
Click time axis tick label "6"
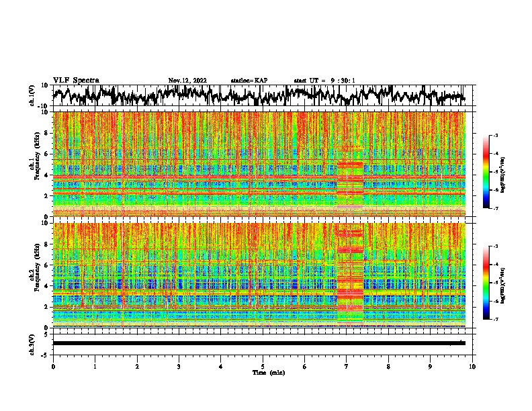tap(305, 367)
